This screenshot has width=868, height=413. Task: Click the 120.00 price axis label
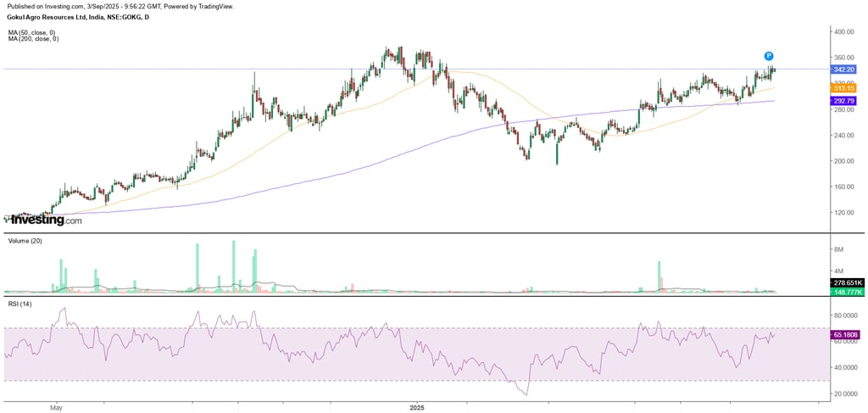(843, 213)
